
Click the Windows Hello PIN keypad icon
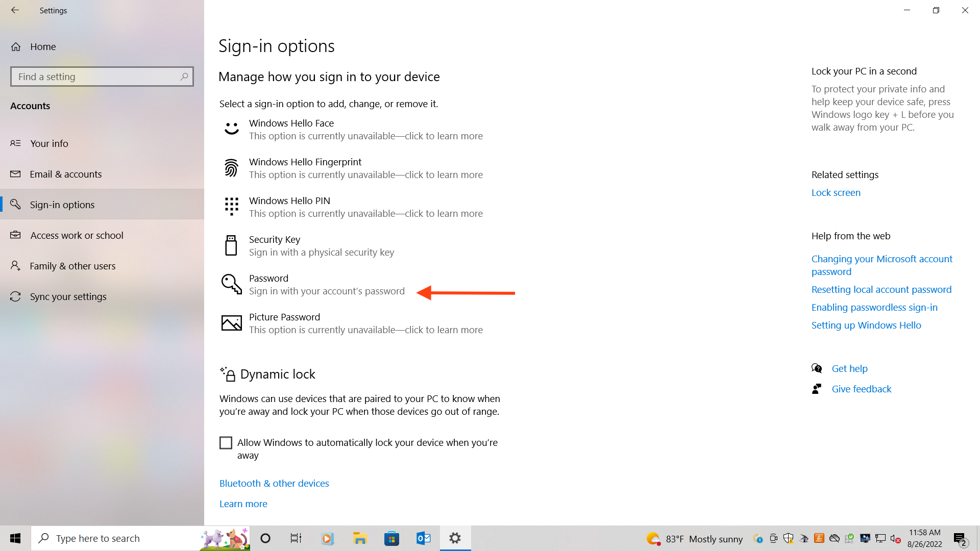pos(231,207)
